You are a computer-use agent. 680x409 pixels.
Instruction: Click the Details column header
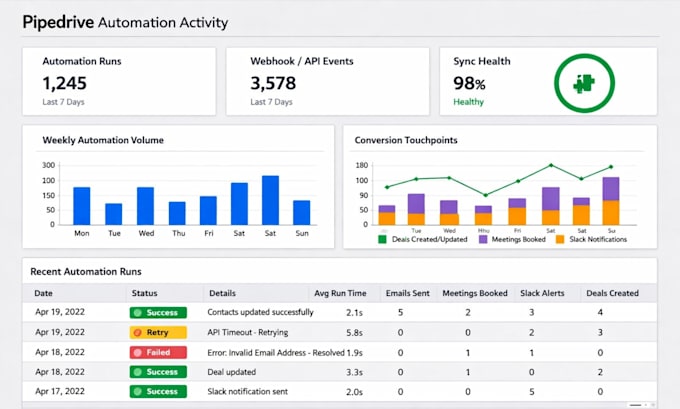(x=222, y=293)
